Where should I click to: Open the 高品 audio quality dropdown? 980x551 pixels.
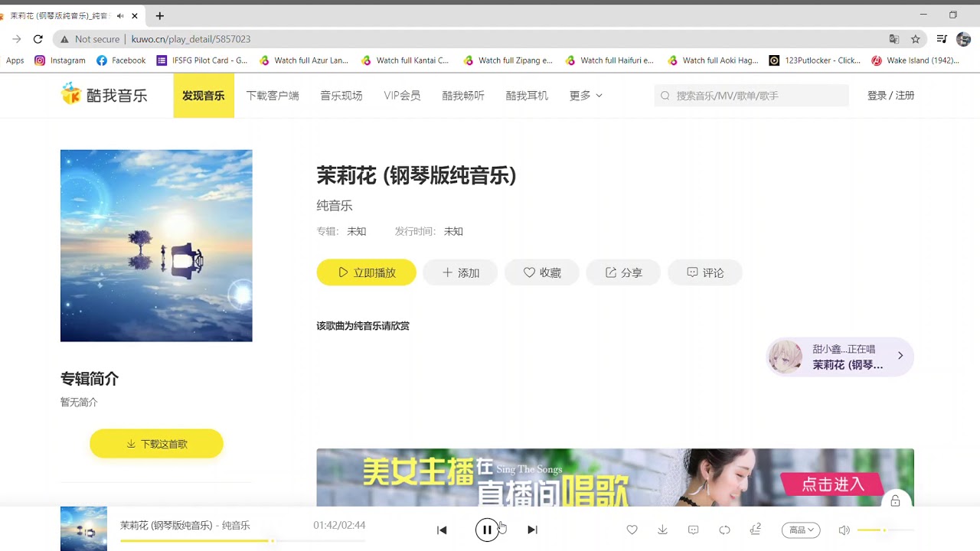pyautogui.click(x=801, y=530)
